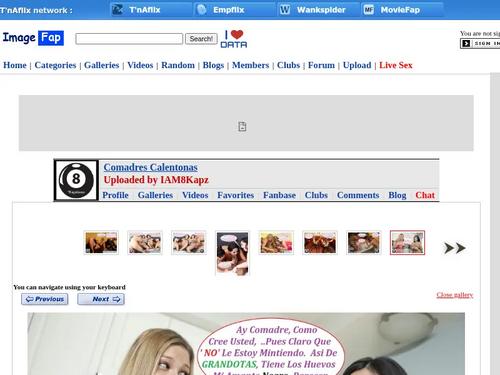Click the Previous navigation button
This screenshot has height=375, width=500.
pyautogui.click(x=45, y=299)
